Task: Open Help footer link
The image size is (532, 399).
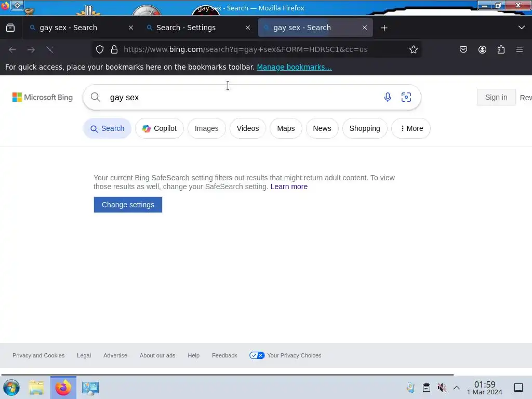Action: 194,355
